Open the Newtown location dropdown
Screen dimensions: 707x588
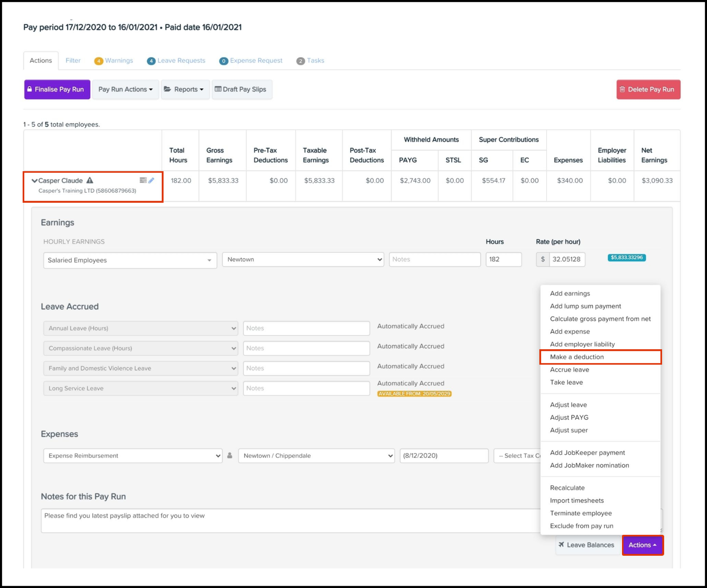point(303,260)
